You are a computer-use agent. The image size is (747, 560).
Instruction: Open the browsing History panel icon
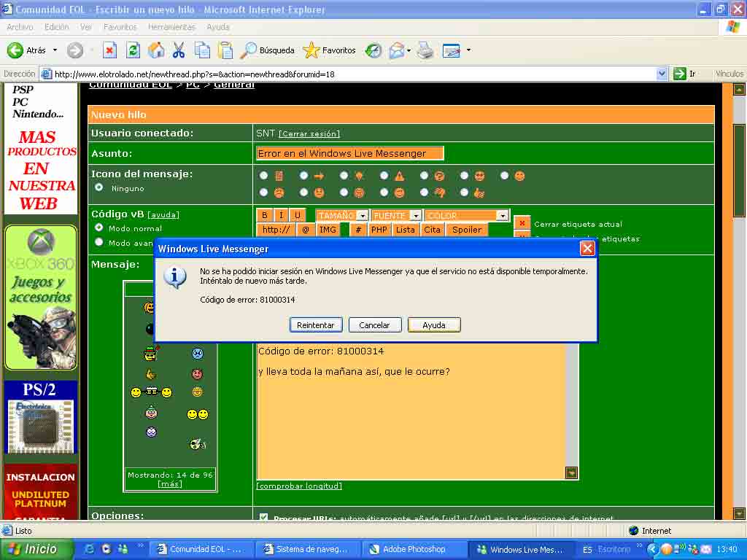pos(373,50)
